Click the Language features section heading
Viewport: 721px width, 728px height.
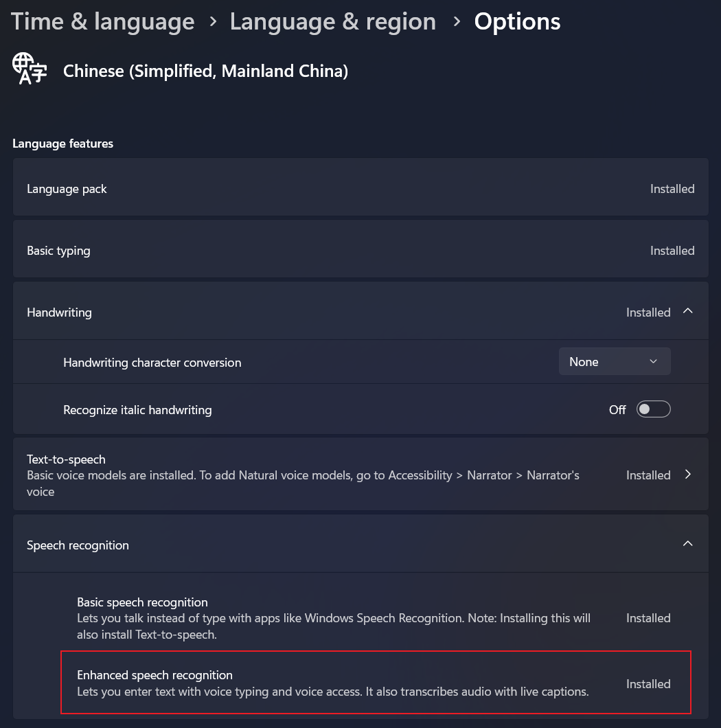point(62,143)
